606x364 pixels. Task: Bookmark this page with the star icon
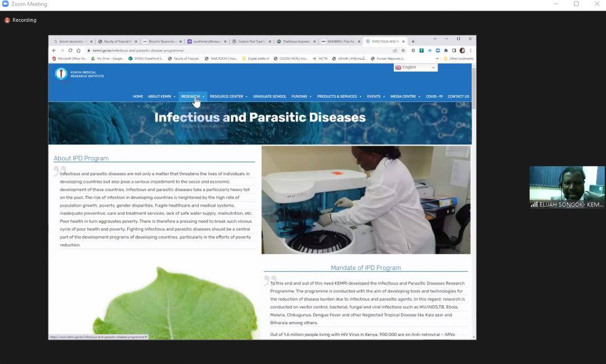[403, 50]
